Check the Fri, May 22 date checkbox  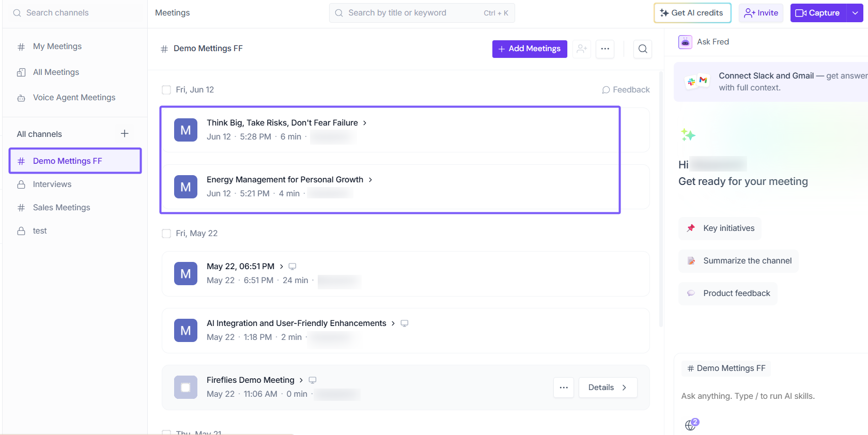pos(166,234)
